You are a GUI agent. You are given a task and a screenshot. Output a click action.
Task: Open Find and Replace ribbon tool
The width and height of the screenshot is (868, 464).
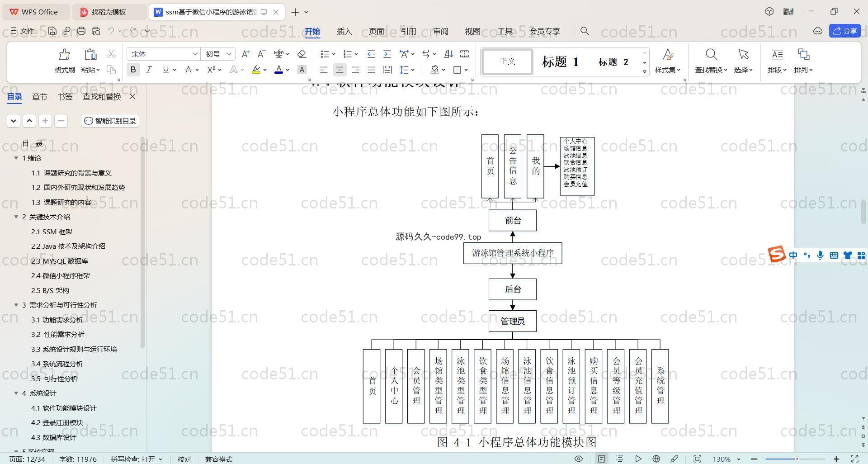711,61
